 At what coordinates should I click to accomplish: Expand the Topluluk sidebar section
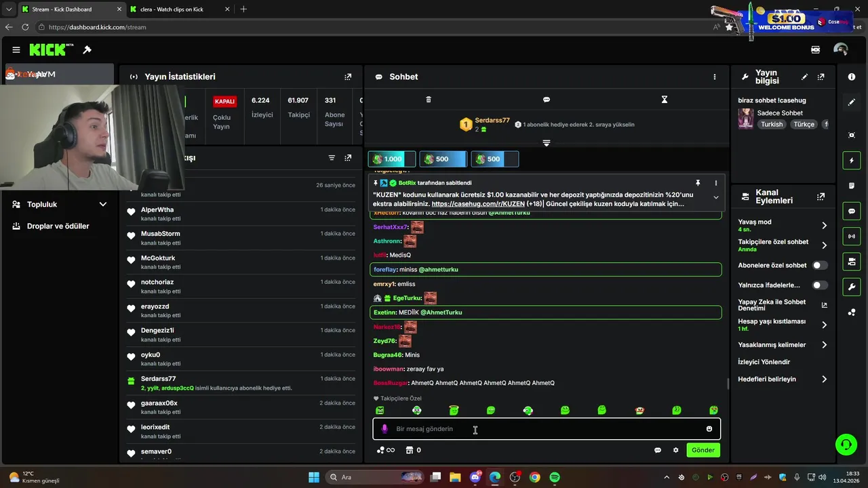(58, 204)
